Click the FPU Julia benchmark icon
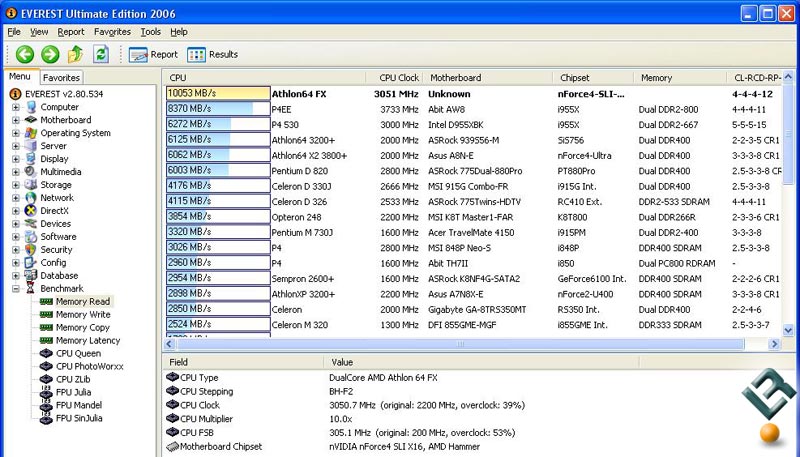Viewport: 800px width, 457px height. 46,392
